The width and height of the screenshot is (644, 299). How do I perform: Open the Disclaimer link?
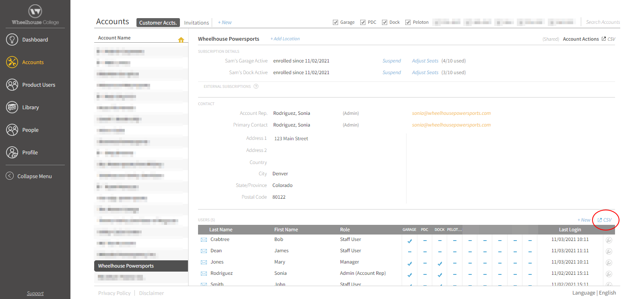coord(151,293)
